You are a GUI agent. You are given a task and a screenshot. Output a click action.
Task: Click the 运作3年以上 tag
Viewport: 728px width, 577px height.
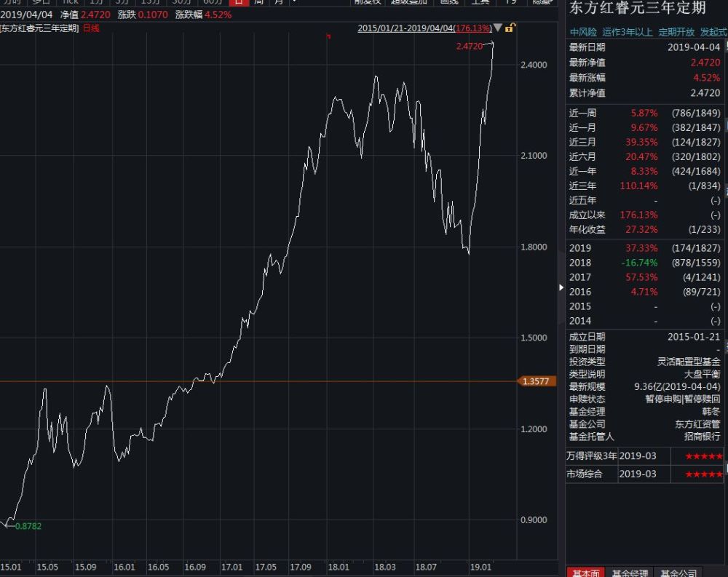click(628, 32)
